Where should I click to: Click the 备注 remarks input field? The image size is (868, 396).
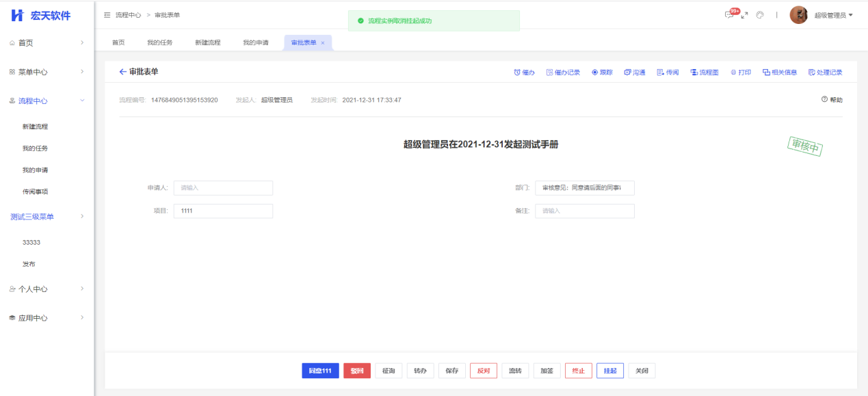(x=584, y=211)
